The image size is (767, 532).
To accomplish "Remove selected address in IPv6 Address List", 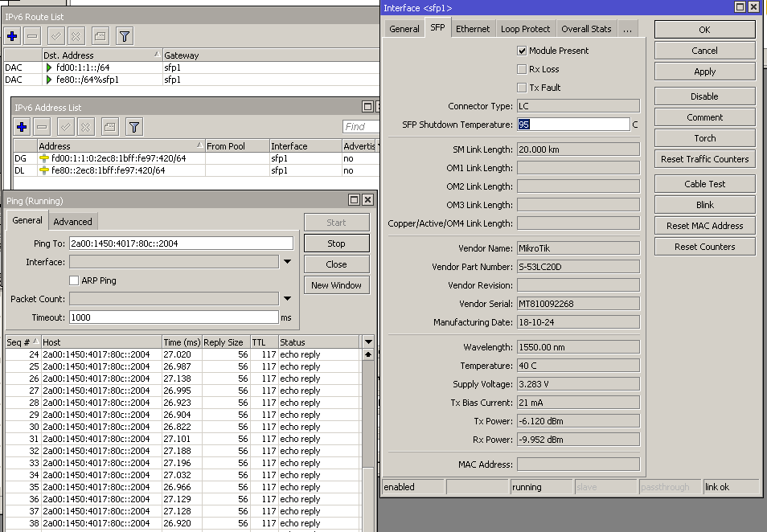I will (x=42, y=127).
